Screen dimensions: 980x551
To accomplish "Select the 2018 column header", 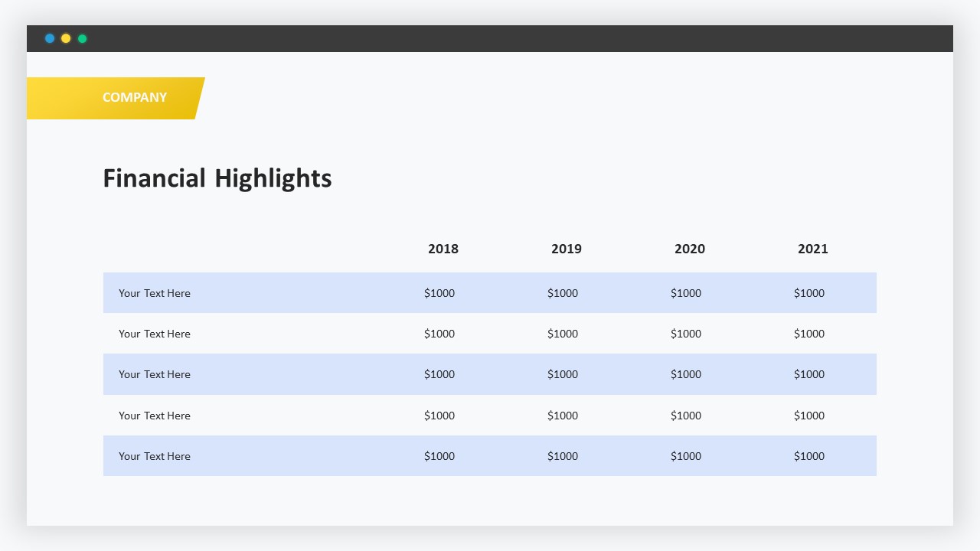I will click(443, 249).
